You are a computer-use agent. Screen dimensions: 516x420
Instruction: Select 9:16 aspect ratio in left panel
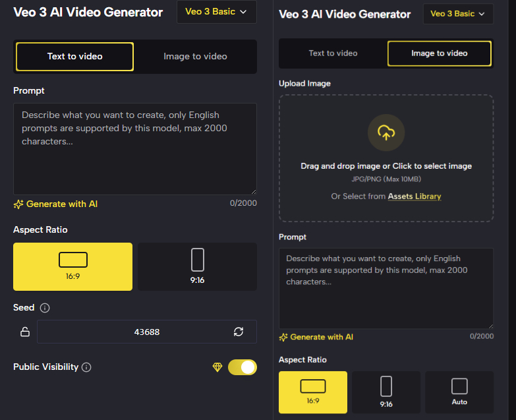coord(197,266)
